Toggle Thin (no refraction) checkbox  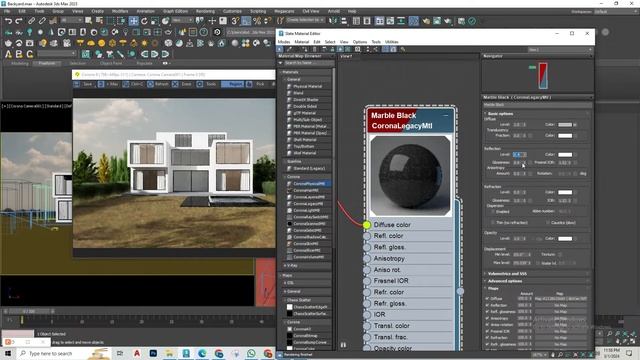(492, 222)
